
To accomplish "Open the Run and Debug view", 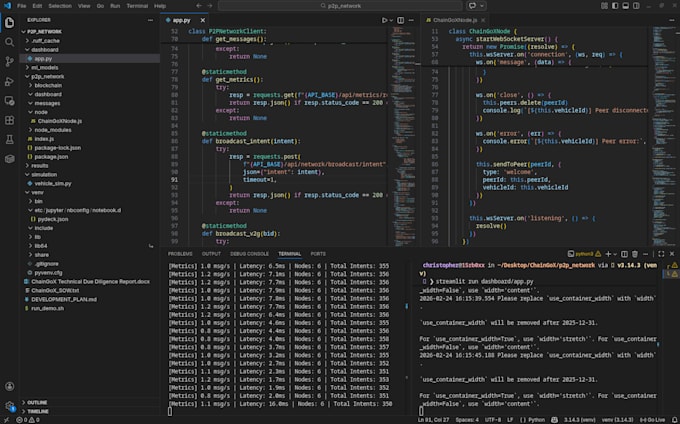I will click(x=9, y=82).
